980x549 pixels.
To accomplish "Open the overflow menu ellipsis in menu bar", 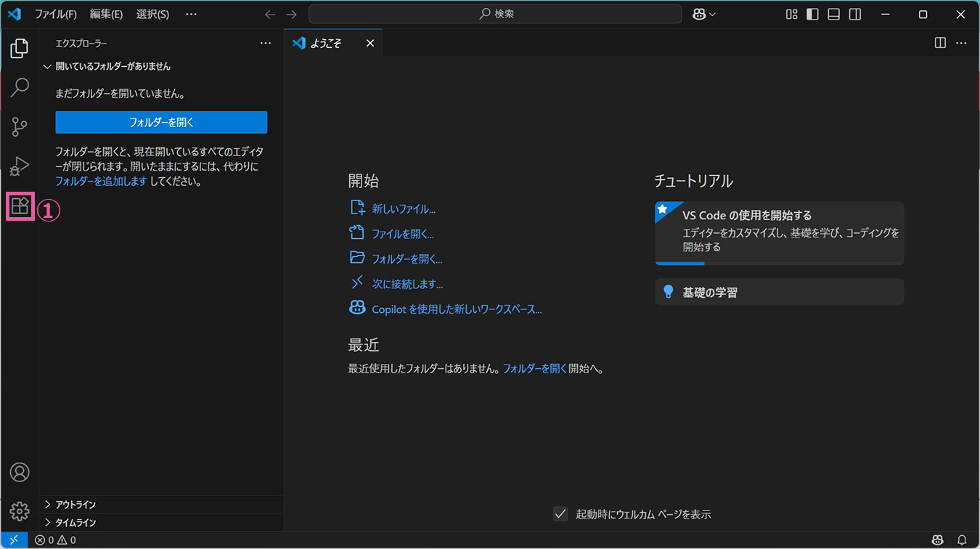I will tap(191, 15).
